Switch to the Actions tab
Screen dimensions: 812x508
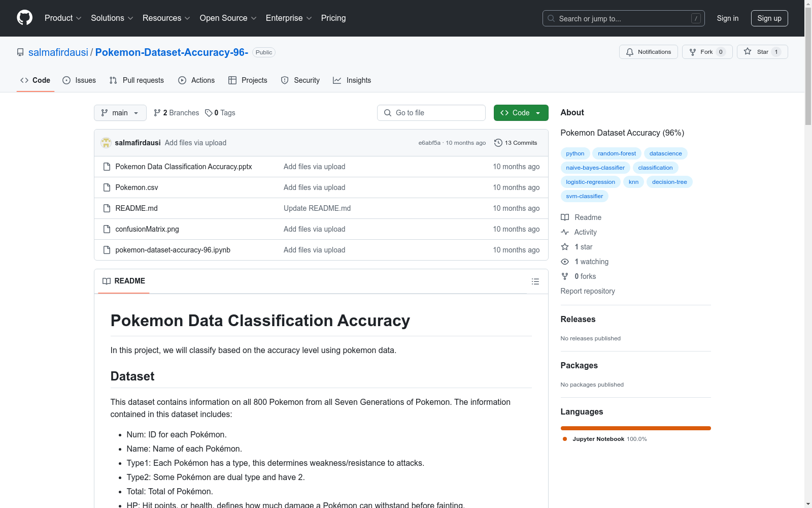(196, 80)
